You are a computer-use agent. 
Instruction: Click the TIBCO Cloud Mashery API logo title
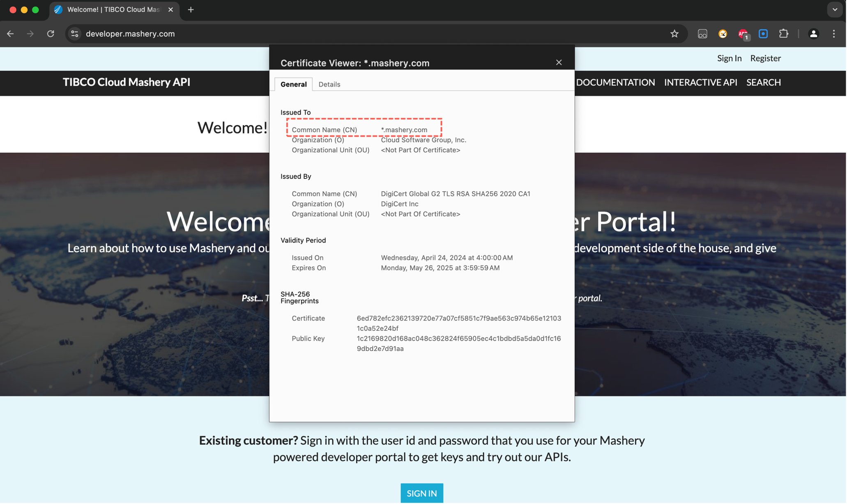pos(127,82)
